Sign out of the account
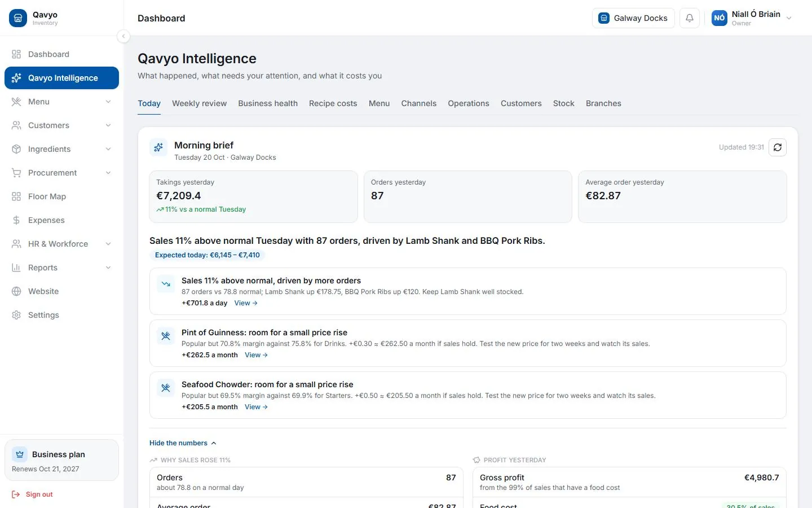 [x=32, y=494]
